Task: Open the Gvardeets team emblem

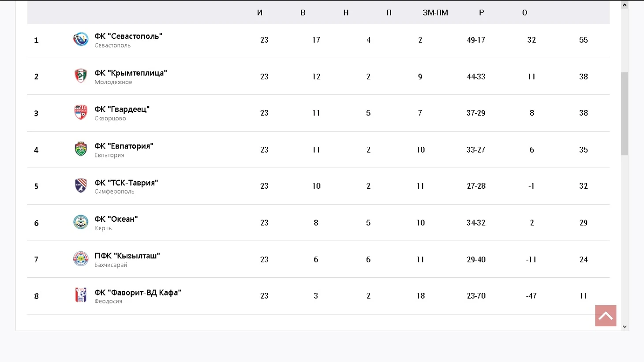Action: [x=81, y=112]
